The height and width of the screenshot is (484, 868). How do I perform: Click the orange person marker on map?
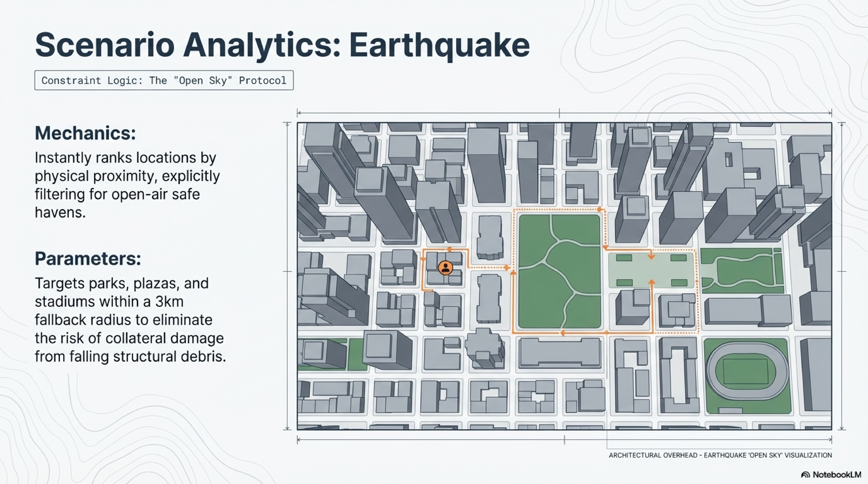coord(446,268)
